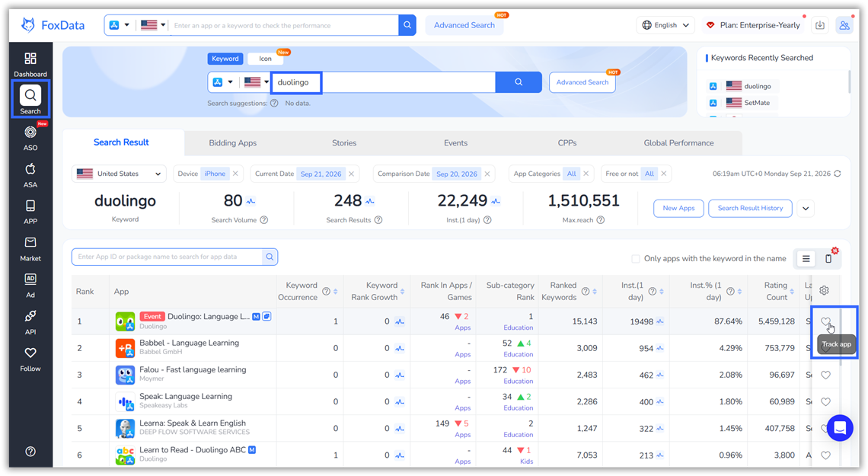The width and height of the screenshot is (868, 476).
Task: Click the table column settings gear
Action: tap(825, 291)
